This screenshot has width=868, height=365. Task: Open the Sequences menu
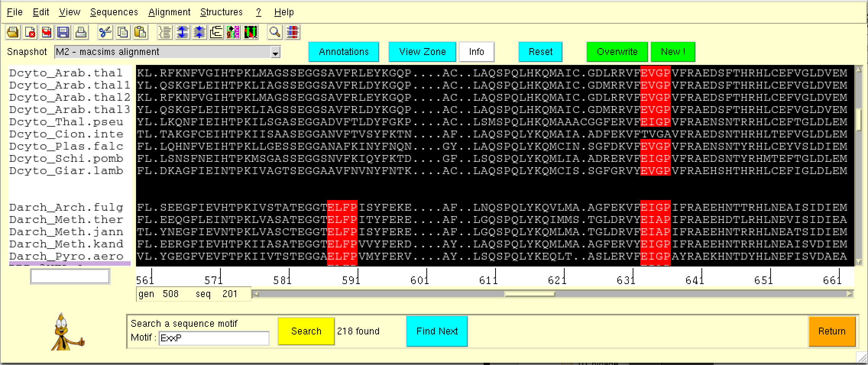[114, 12]
